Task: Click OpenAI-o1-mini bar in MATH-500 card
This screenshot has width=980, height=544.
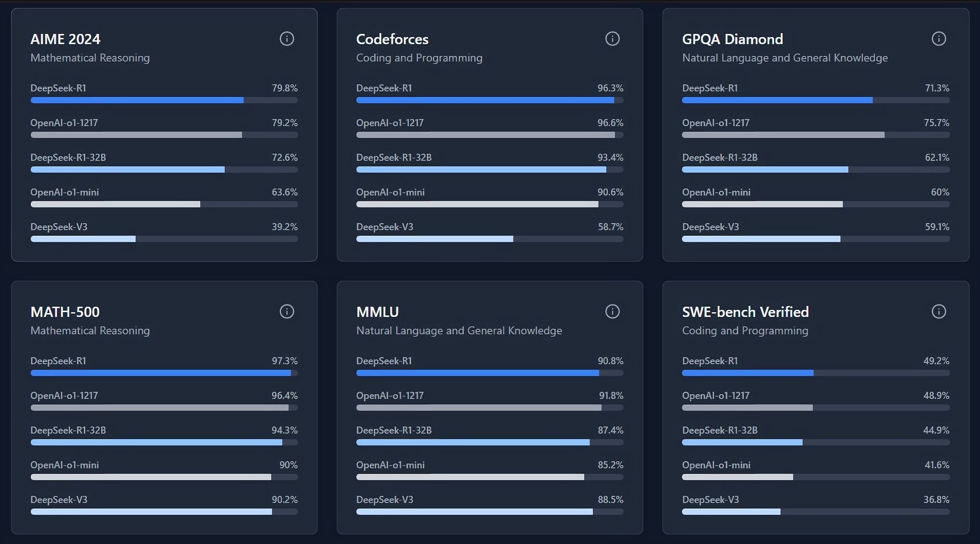Action: 164,477
